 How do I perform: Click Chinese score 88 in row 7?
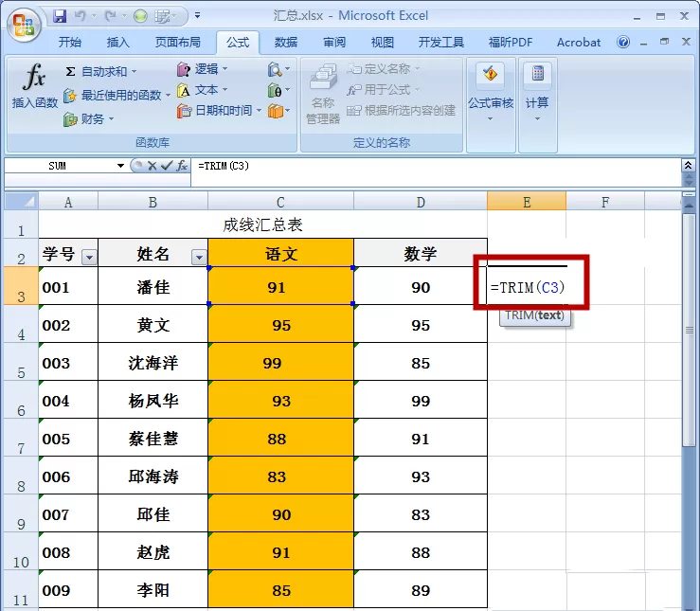280,439
